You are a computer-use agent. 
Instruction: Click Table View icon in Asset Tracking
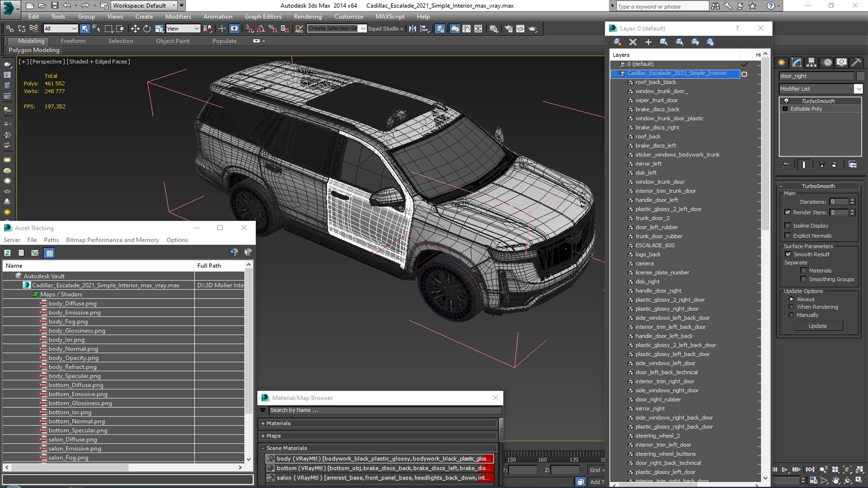coord(50,253)
